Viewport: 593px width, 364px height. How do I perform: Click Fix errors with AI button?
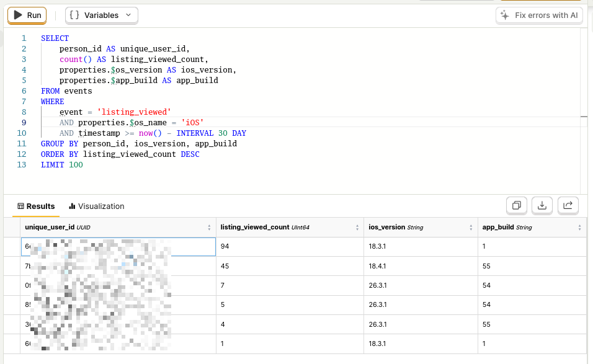click(539, 16)
